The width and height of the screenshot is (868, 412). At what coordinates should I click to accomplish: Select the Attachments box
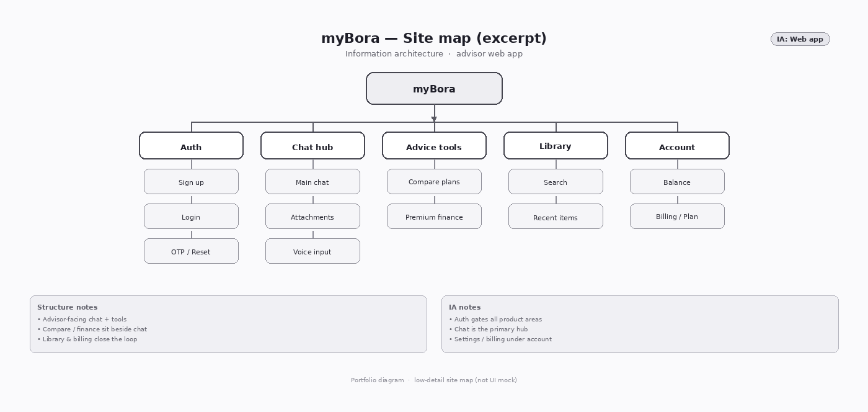point(312,217)
